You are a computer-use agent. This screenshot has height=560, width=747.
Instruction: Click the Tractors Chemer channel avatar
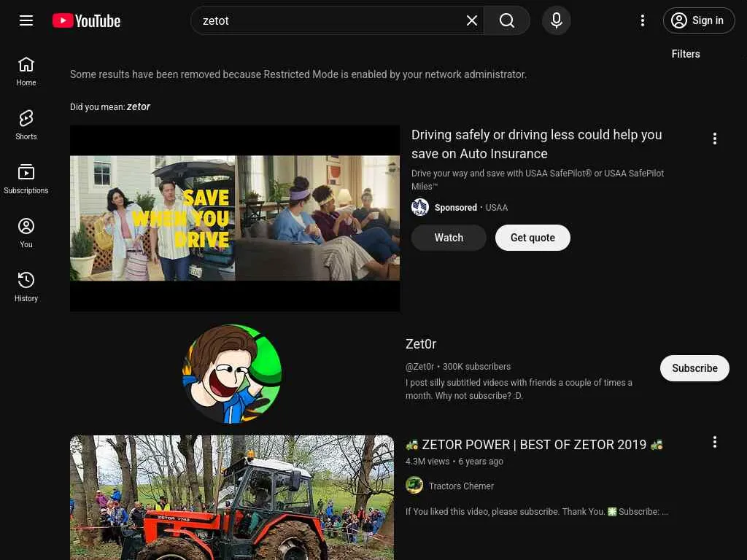(414, 485)
